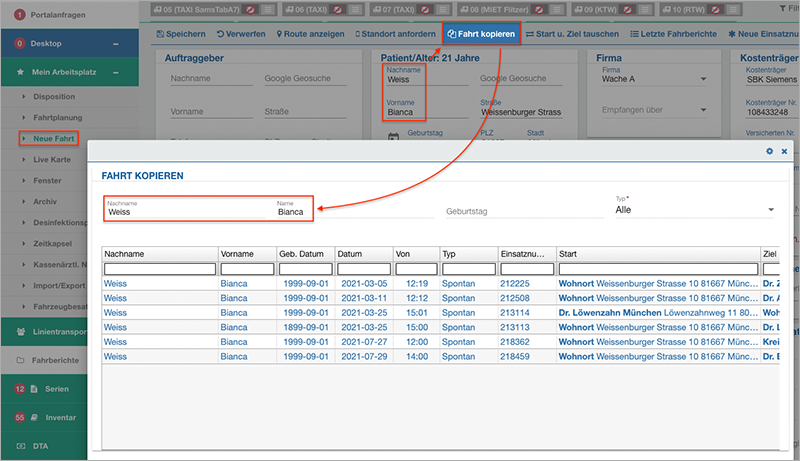Collapse the Mein Arbeitsplatz sidebar section
The height and width of the screenshot is (461, 800).
tap(116, 73)
